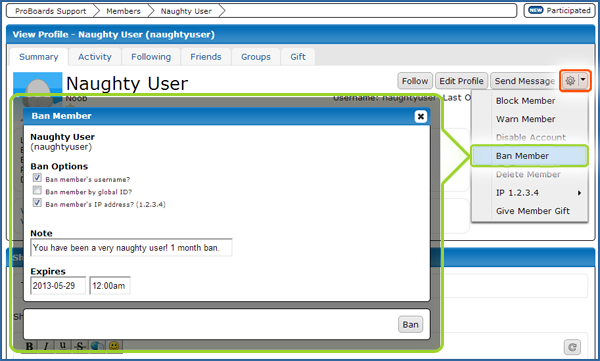Viewport: 600px width, 361px height.
Task: Click the Naughty User breadcrumb
Action: (186, 11)
